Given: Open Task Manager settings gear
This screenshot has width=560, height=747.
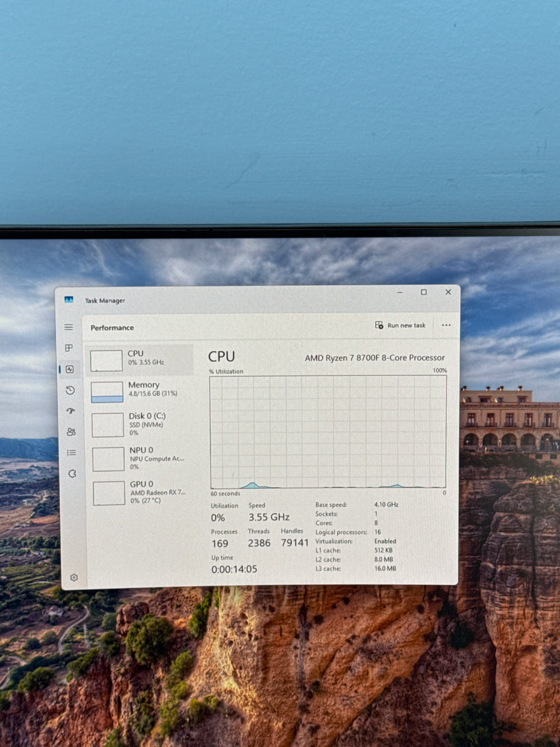Looking at the screenshot, I should (x=74, y=577).
